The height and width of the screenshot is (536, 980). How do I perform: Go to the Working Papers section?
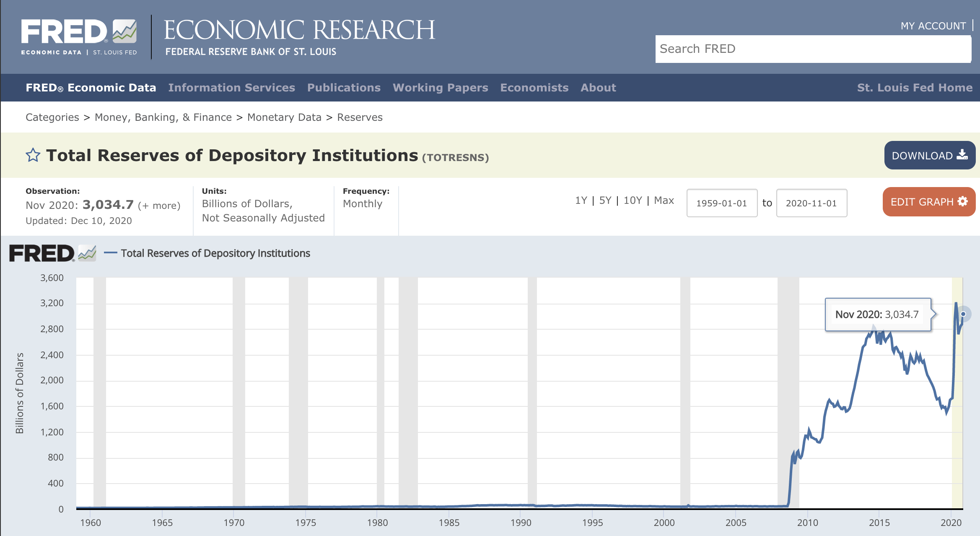(441, 88)
